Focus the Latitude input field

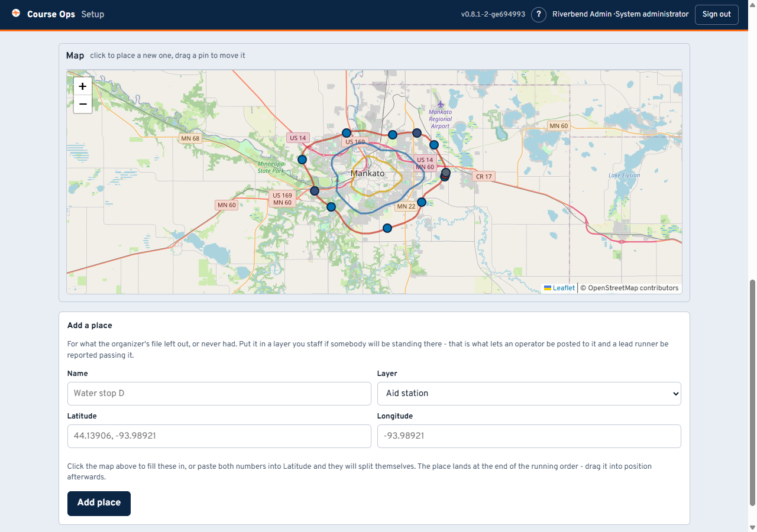(x=219, y=436)
